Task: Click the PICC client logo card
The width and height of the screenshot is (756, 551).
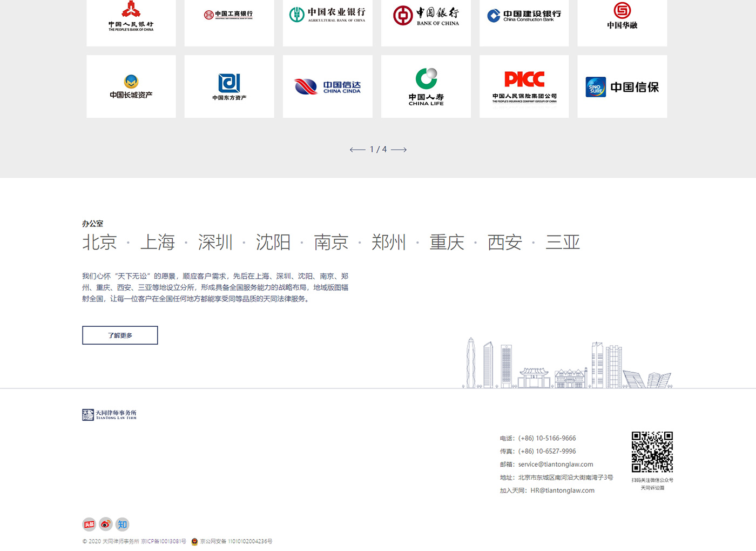Action: coord(524,86)
